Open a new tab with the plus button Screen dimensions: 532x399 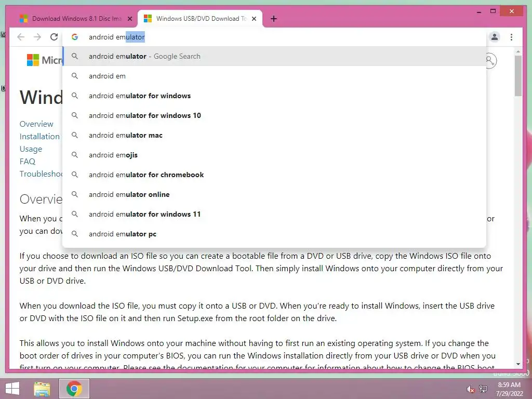274,19
